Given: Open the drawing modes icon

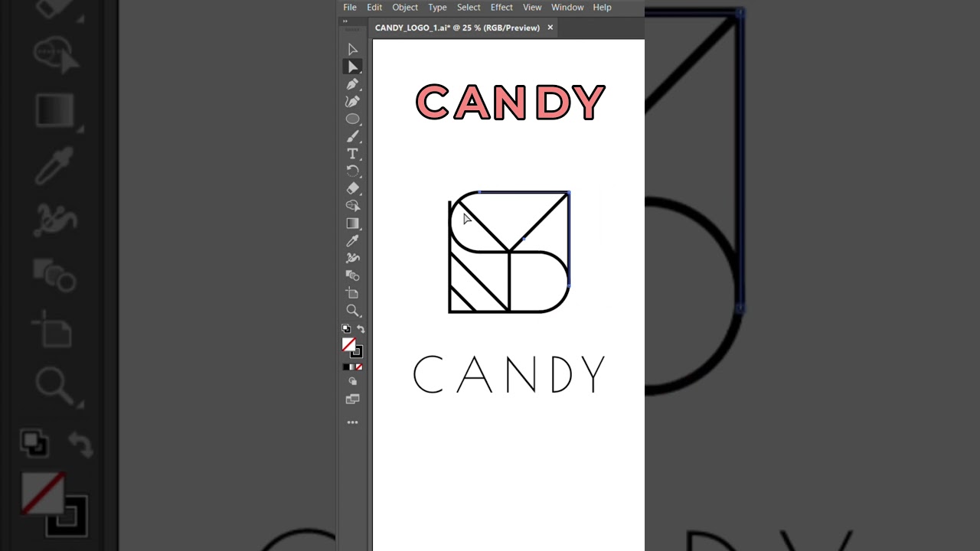Looking at the screenshot, I should 352,381.
